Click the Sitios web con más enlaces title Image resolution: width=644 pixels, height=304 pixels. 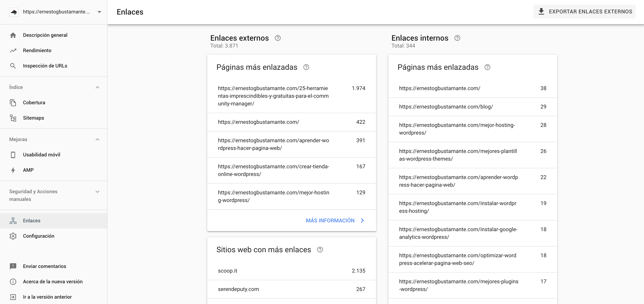(x=263, y=250)
